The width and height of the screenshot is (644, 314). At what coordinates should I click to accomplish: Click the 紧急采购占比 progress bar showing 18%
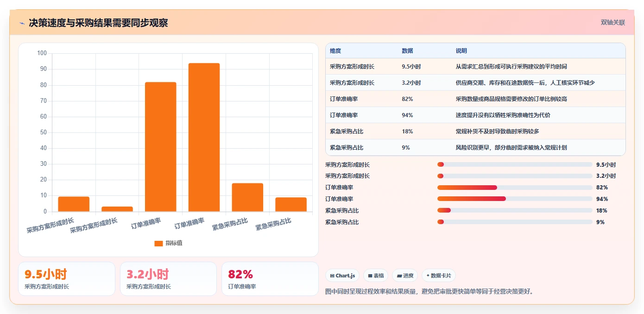click(515, 211)
